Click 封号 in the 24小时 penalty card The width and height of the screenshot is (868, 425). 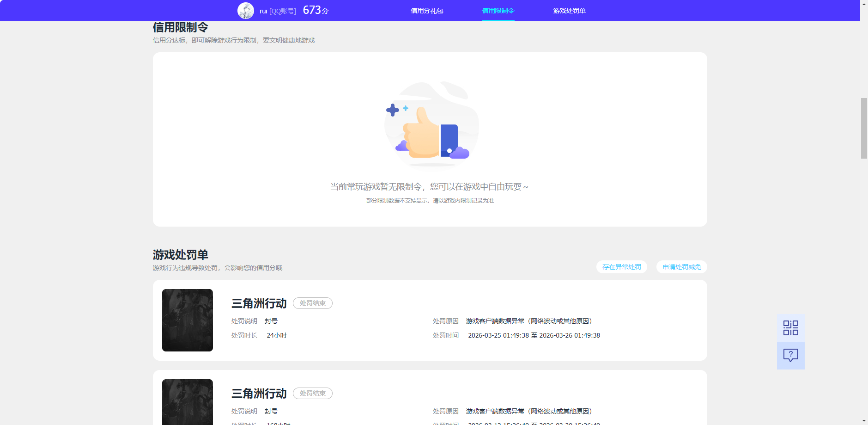[x=271, y=321]
